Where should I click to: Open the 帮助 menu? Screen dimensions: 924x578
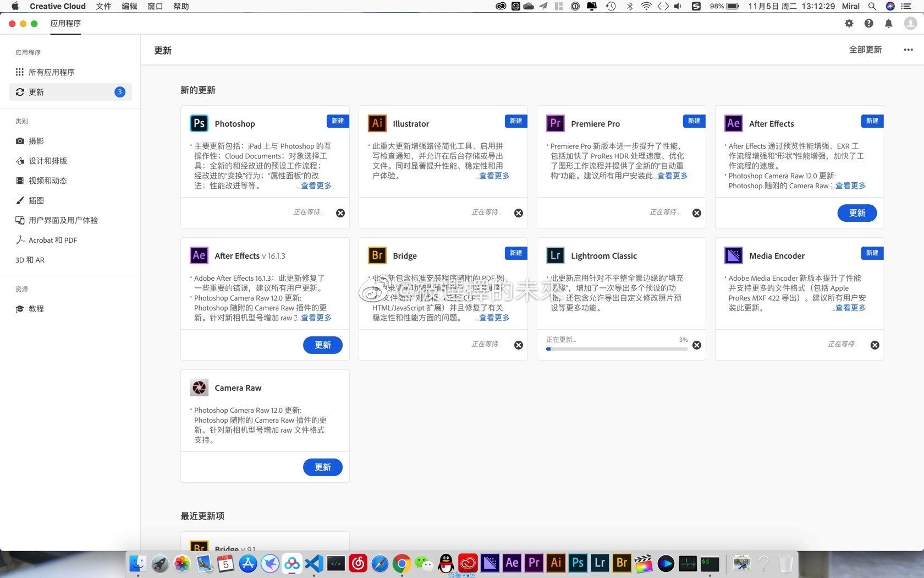[x=181, y=6]
